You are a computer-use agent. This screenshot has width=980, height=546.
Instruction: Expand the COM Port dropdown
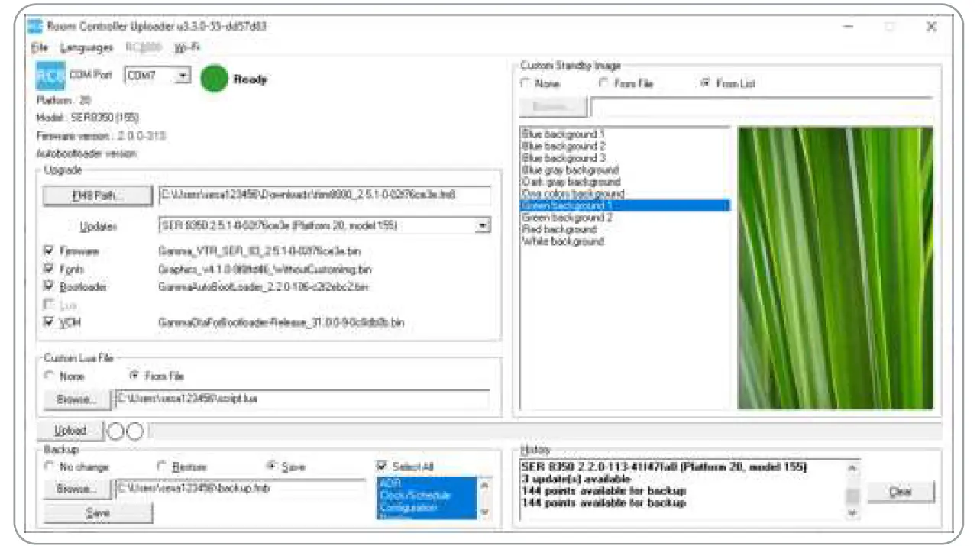click(x=182, y=76)
